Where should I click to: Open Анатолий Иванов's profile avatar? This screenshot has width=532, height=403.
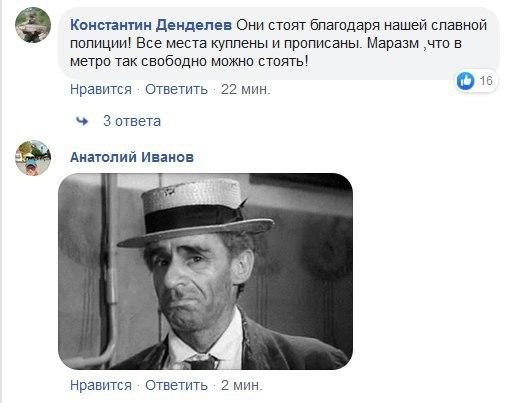tap(33, 158)
